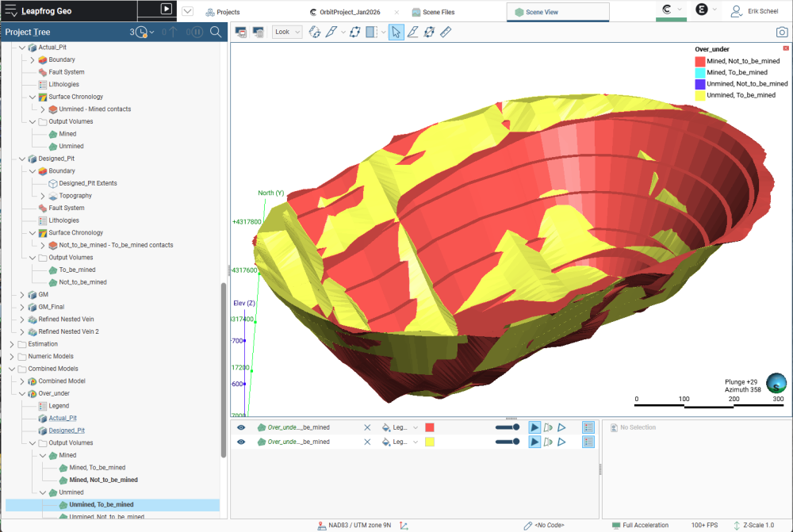Screen dimensions: 793x532
Task: Expand the Topography node
Action: click(43, 196)
